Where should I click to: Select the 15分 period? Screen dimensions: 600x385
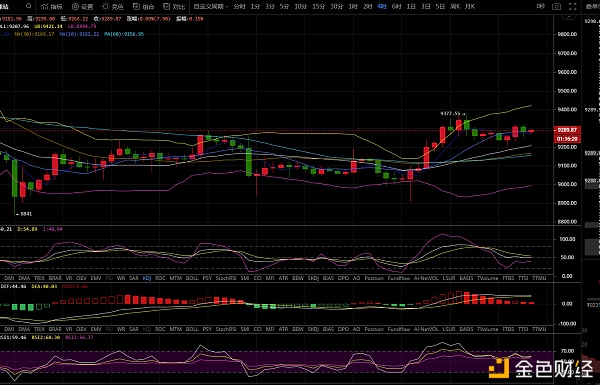pos(318,7)
